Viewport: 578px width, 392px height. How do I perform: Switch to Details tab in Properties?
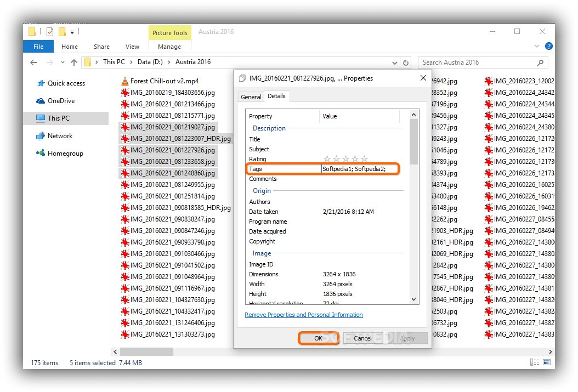tap(276, 96)
